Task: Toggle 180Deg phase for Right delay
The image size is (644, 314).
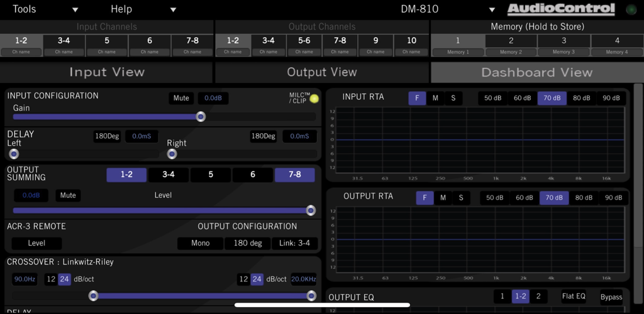Action: pyautogui.click(x=264, y=136)
